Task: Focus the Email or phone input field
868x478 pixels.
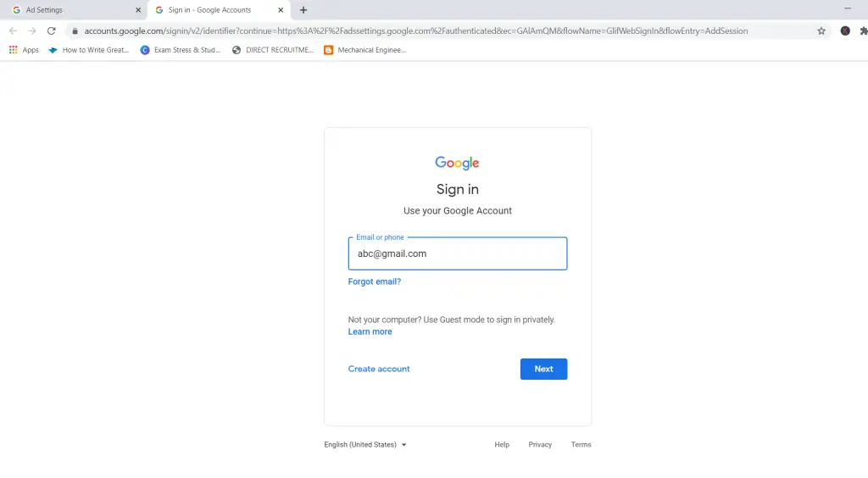Action: 458,253
